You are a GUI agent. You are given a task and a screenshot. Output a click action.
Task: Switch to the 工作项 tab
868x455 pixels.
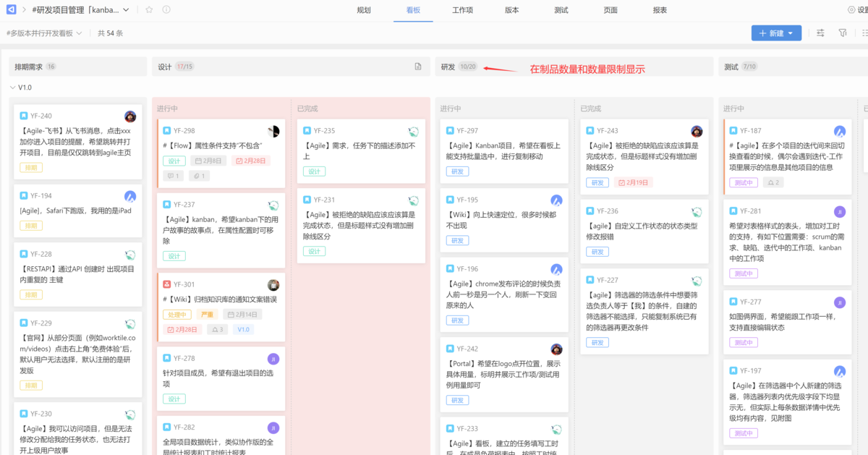pos(462,10)
